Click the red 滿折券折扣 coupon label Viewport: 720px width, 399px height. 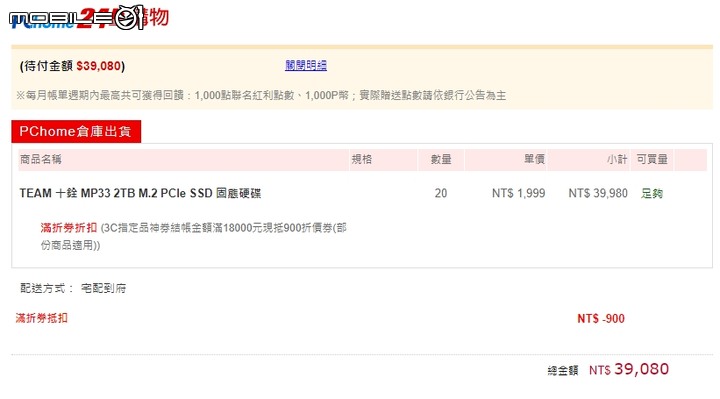[69, 228]
